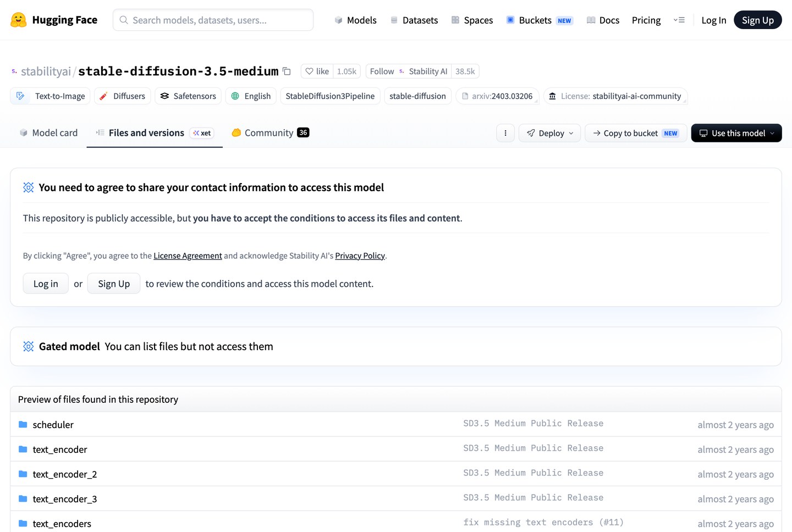Viewport: 792px width, 532px height.
Task: Like this model with the heart button
Action: tap(317, 71)
